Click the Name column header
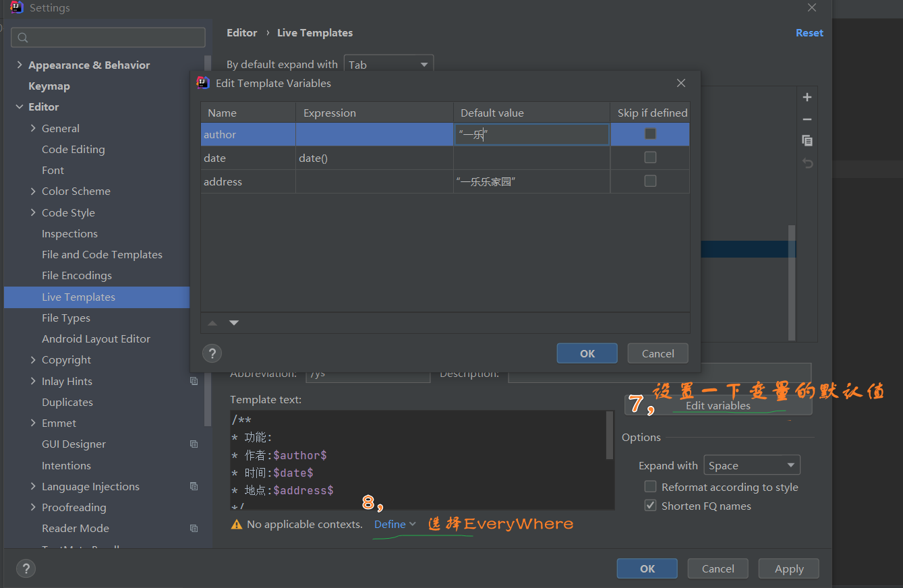The height and width of the screenshot is (588, 903). pos(248,113)
